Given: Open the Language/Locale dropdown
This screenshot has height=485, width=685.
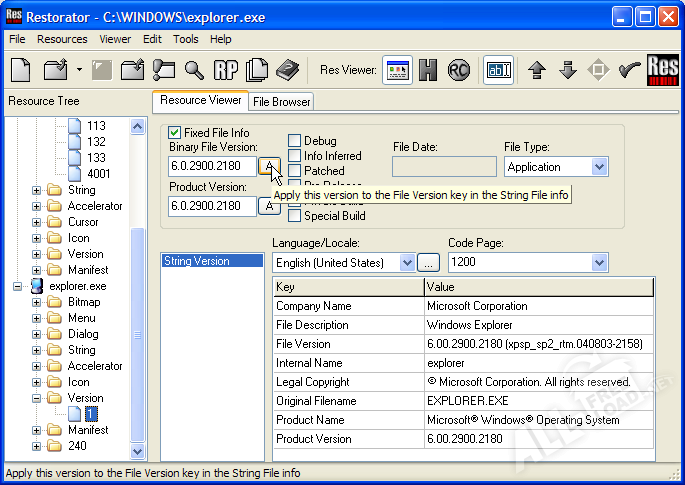Looking at the screenshot, I should click(406, 262).
